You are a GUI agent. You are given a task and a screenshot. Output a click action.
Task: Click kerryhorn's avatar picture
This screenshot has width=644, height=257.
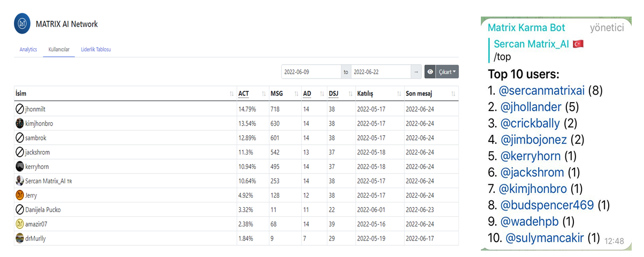(x=20, y=166)
